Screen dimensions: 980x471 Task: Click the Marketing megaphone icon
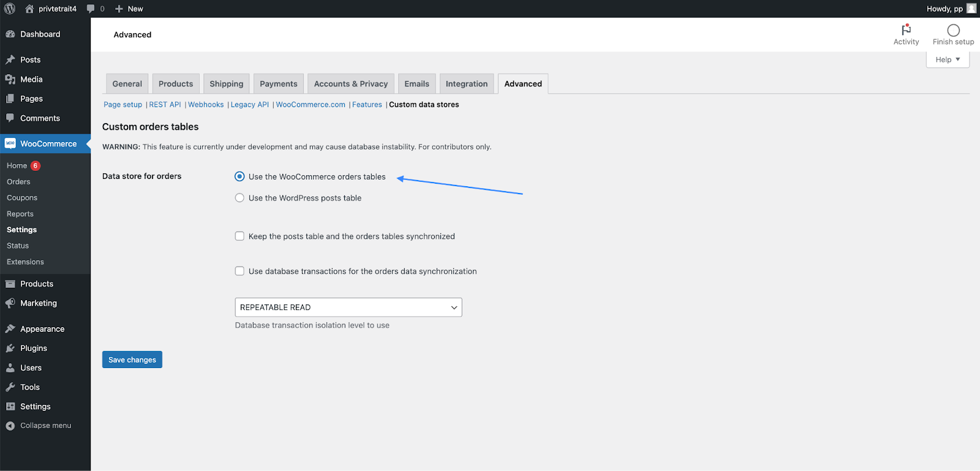[10, 303]
